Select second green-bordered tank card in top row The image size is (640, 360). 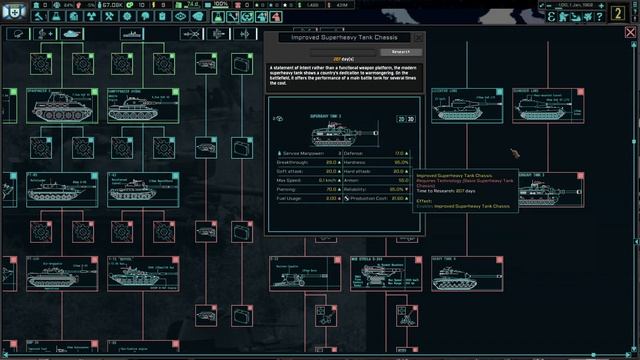tap(143, 106)
